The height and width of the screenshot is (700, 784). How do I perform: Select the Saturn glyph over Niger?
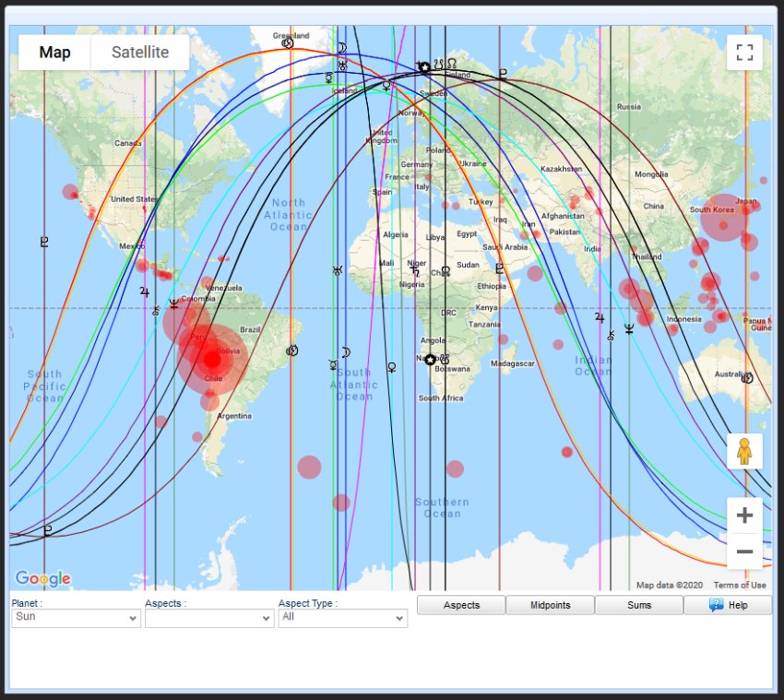coord(415,271)
